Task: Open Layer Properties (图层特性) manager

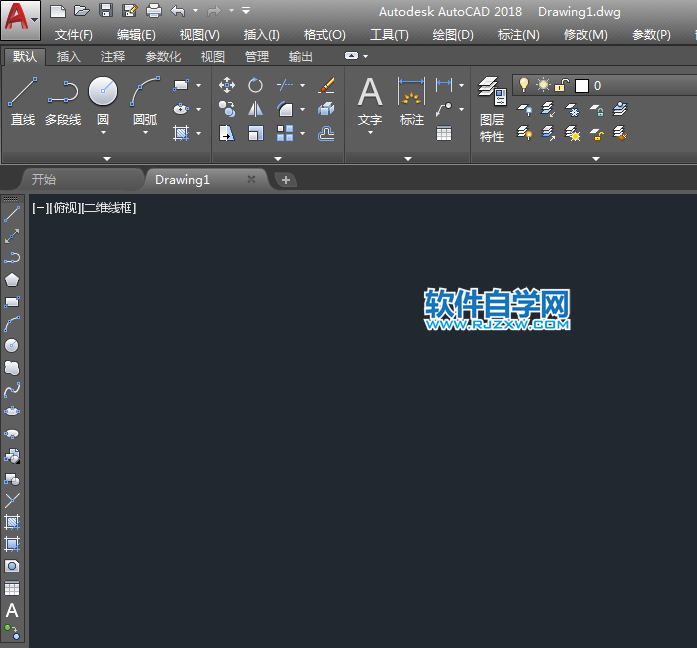Action: tap(492, 110)
